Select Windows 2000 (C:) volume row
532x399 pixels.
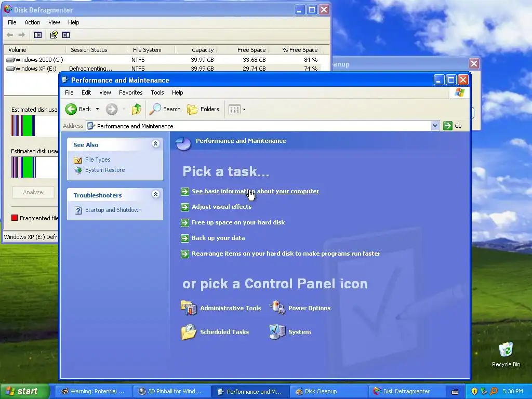[x=163, y=60]
